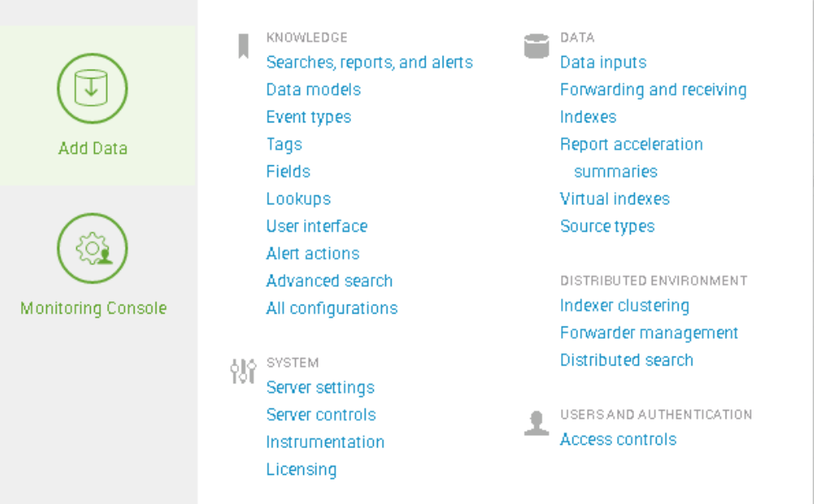Image resolution: width=814 pixels, height=504 pixels.
Task: Click the Knowledge bookmark icon
Action: (x=242, y=46)
